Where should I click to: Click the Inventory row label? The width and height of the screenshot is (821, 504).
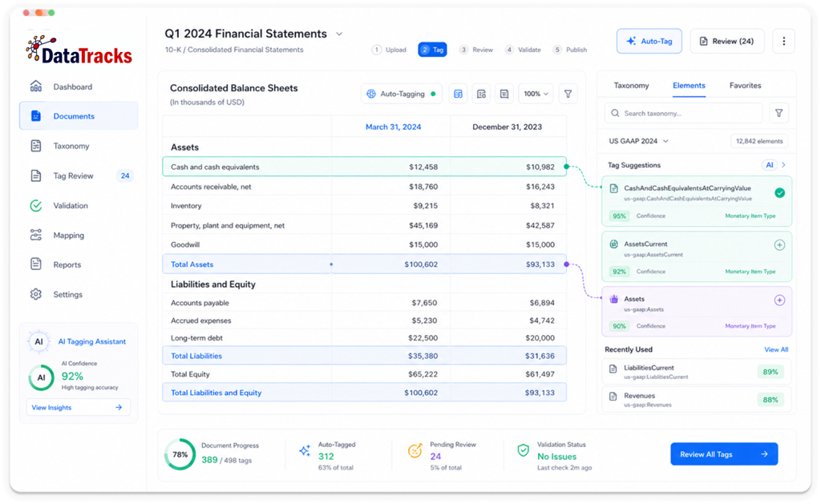pyautogui.click(x=186, y=206)
